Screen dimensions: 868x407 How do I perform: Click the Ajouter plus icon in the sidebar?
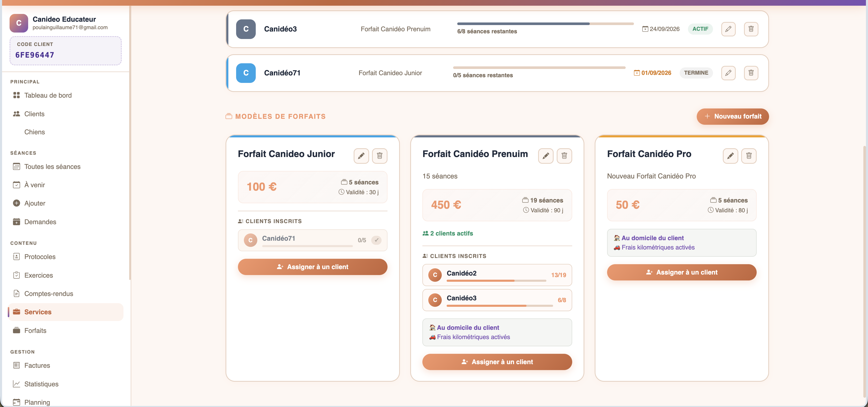coord(16,203)
